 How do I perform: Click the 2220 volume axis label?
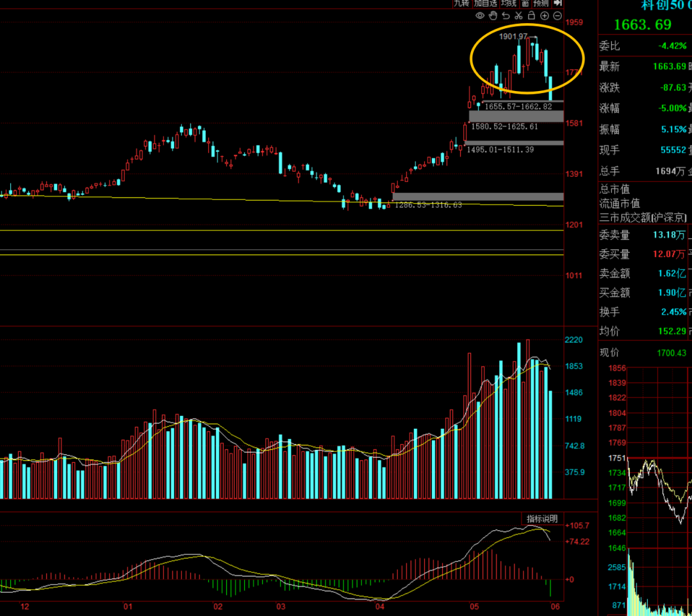pos(573,340)
